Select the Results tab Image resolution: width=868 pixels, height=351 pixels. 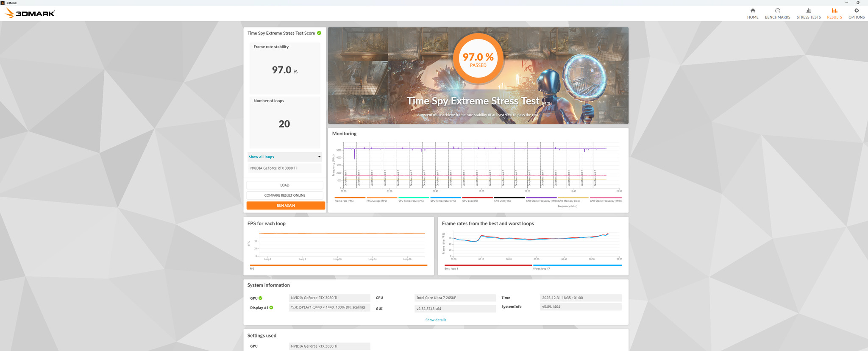tap(835, 14)
